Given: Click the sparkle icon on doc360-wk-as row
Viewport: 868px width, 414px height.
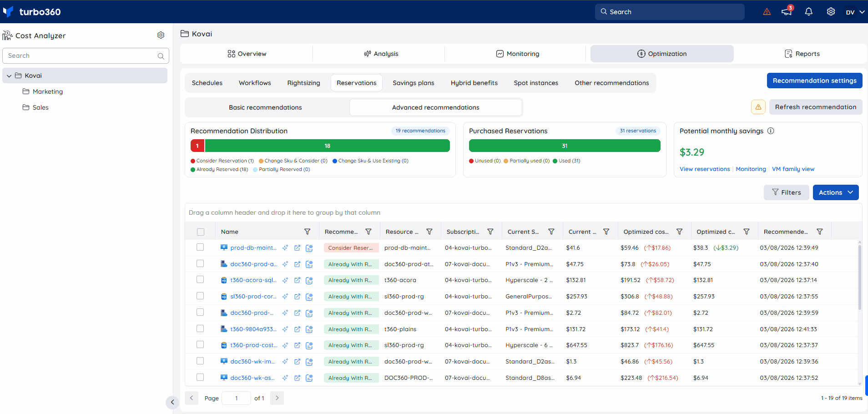Looking at the screenshot, I should (x=285, y=378).
